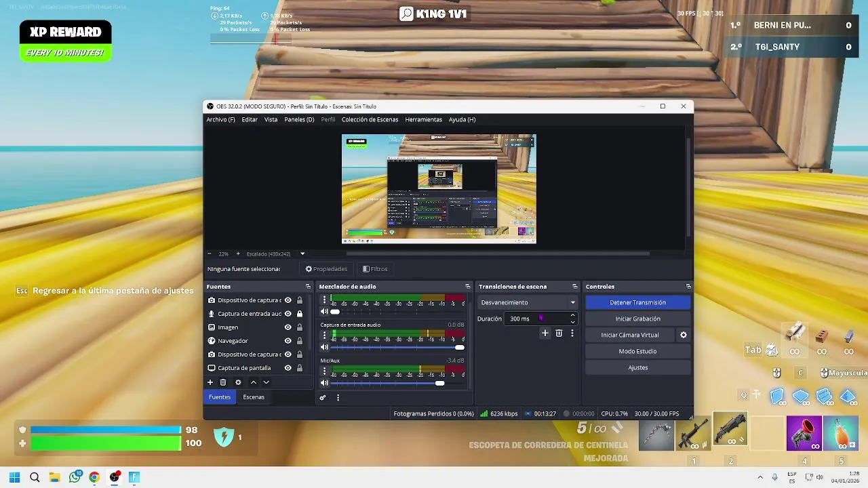This screenshot has height=488, width=868.
Task: Open advanced audio properties gears icon
Action: [x=323, y=398]
